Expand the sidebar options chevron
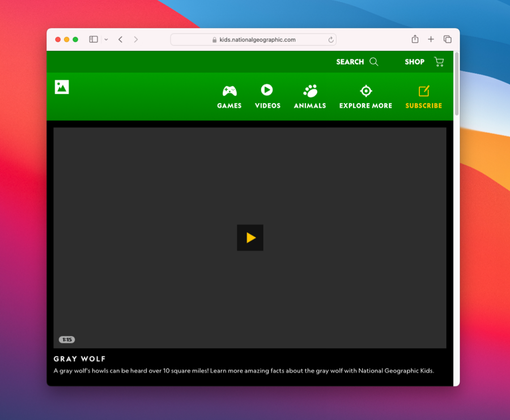This screenshot has height=420, width=510. [105, 40]
